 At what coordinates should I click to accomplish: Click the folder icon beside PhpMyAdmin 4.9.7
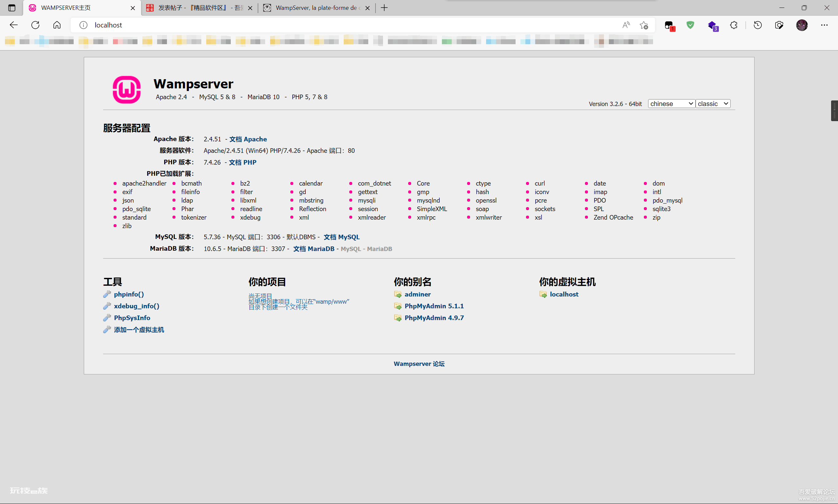(398, 318)
